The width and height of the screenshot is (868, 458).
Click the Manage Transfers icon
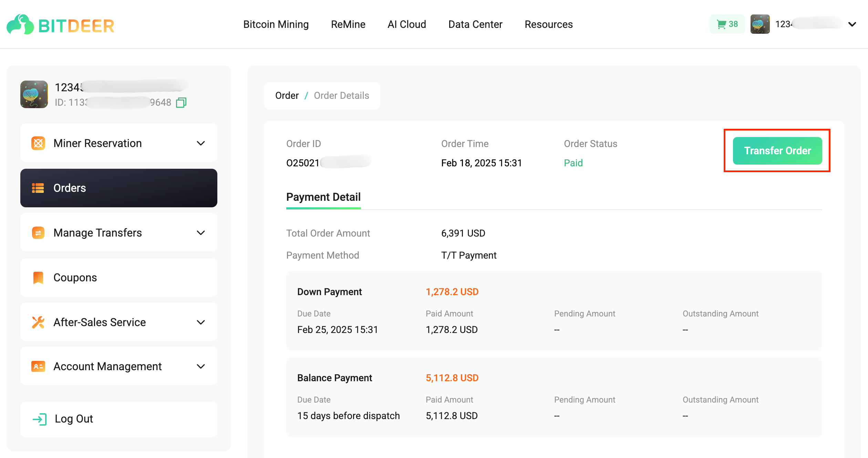pos(38,233)
